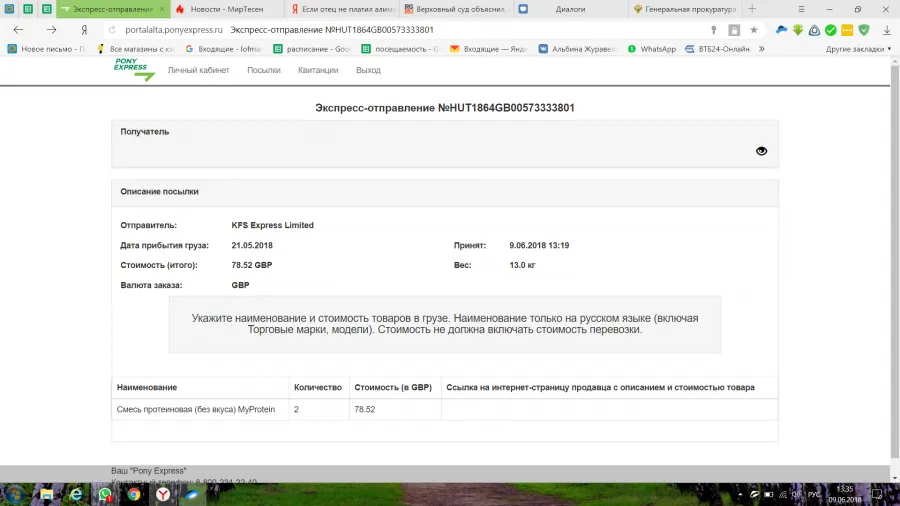
Task: Open saved passwords key icon
Action: [713, 30]
